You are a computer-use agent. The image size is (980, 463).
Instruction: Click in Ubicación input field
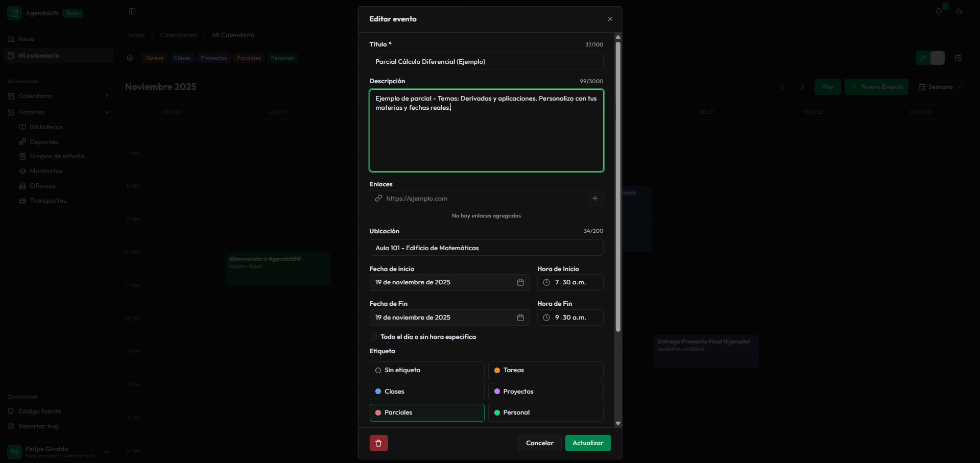coord(486,248)
